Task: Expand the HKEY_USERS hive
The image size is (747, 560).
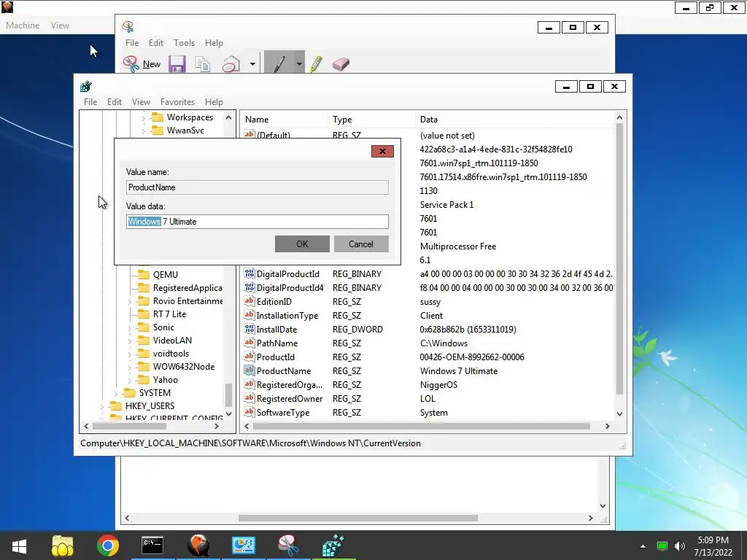Action: 102,406
